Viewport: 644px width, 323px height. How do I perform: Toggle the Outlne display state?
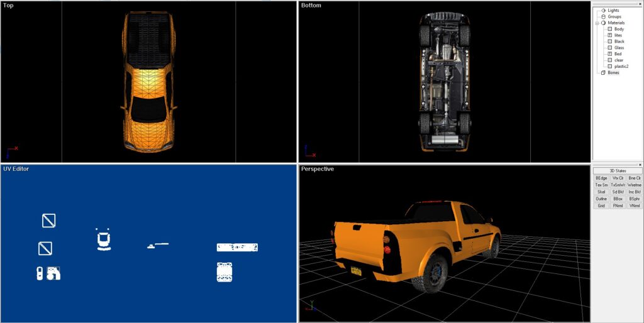(x=601, y=199)
